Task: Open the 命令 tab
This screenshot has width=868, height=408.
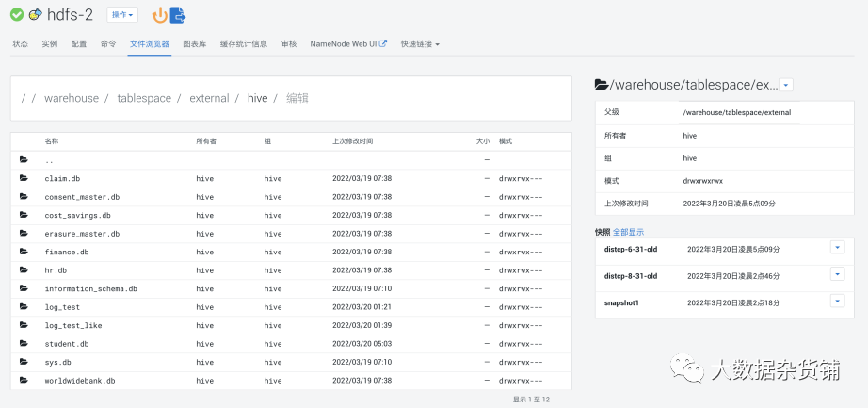Action: coord(108,43)
